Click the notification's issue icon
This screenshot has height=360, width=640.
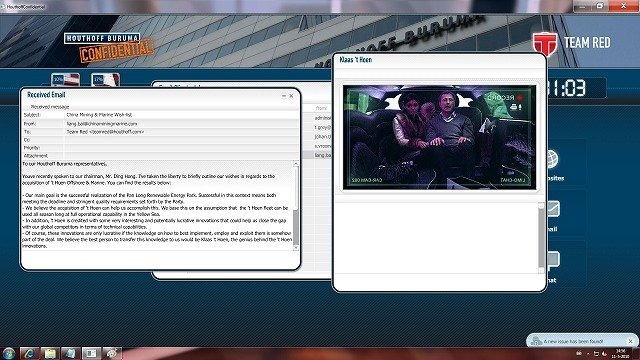(536, 341)
